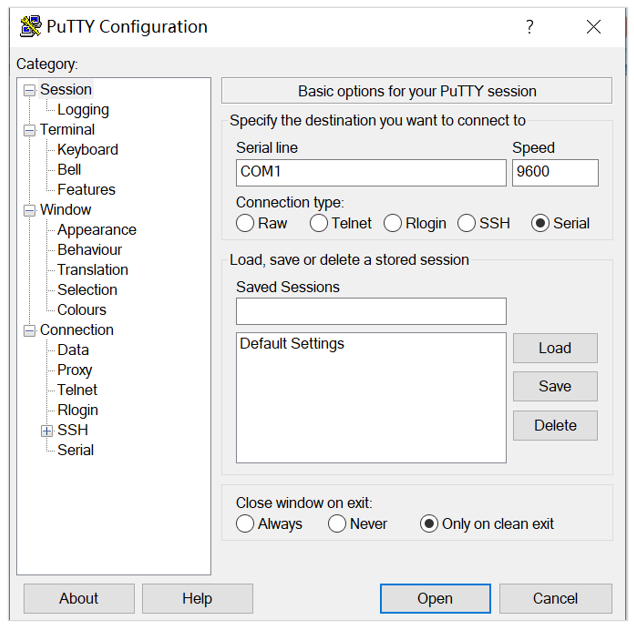This screenshot has width=634, height=629.
Task: Select the Rlogin connection type
Action: coord(393,223)
